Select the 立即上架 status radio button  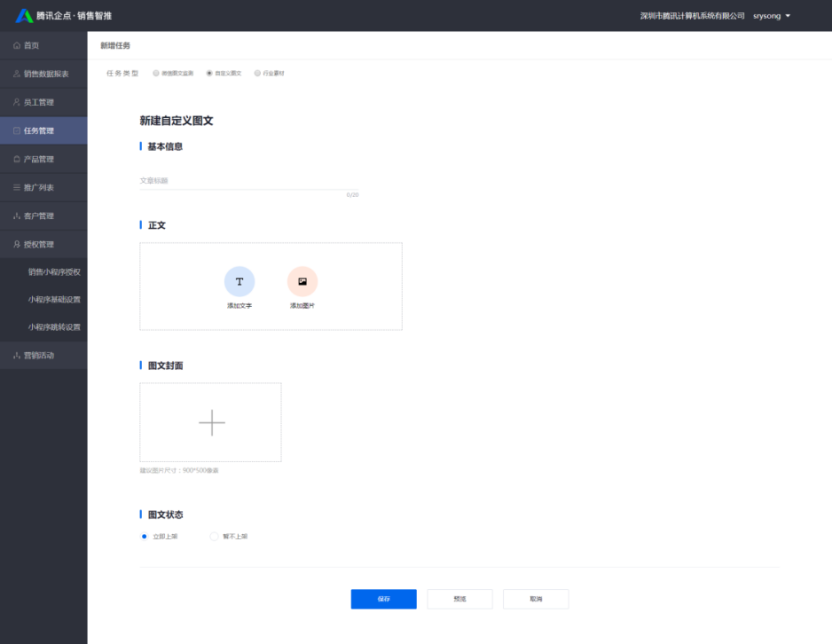(x=145, y=537)
